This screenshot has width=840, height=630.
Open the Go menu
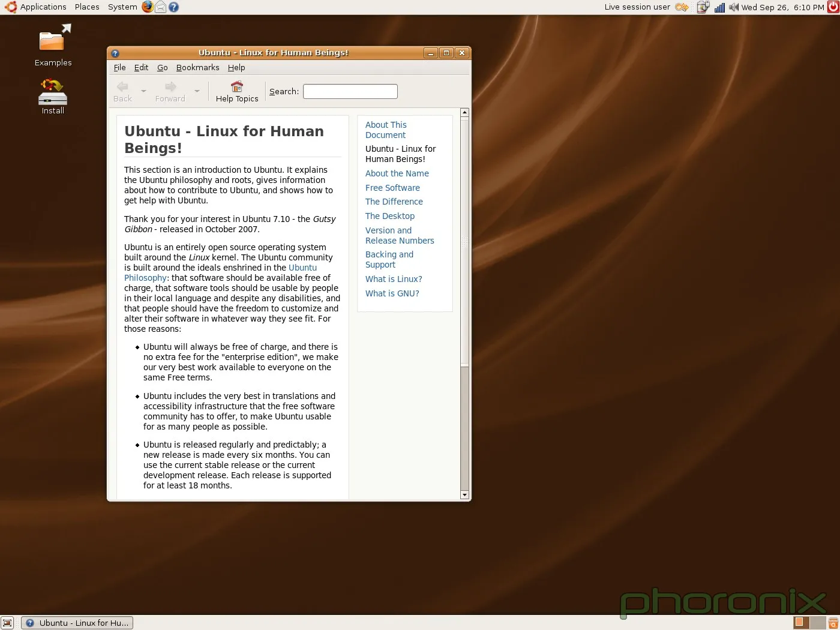pyautogui.click(x=162, y=67)
